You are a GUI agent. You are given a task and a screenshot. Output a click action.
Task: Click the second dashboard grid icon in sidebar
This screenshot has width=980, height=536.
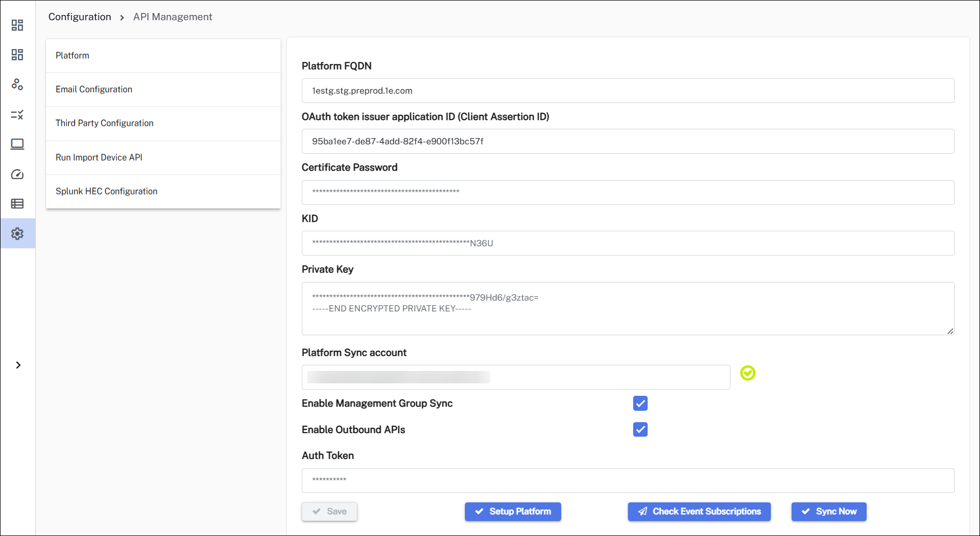[x=18, y=55]
